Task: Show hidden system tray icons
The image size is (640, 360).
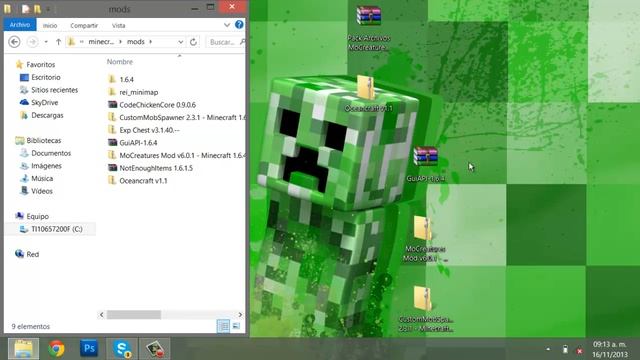Action: pyautogui.click(x=548, y=350)
